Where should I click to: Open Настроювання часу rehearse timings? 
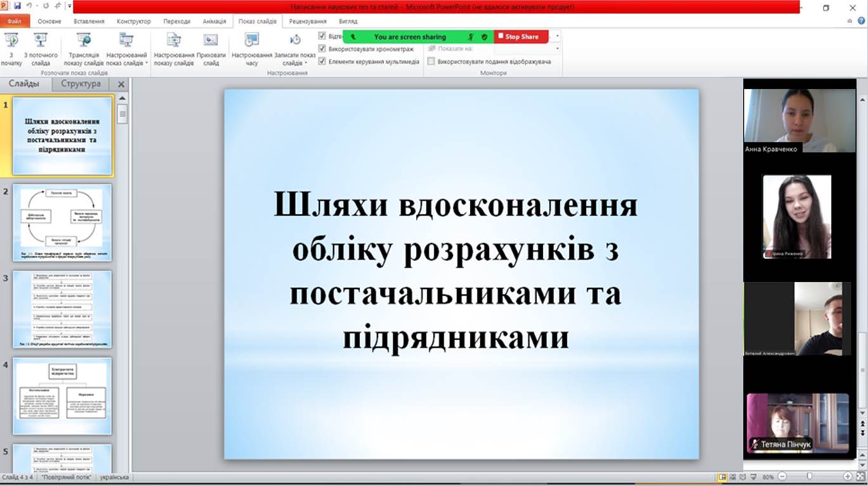click(x=252, y=49)
